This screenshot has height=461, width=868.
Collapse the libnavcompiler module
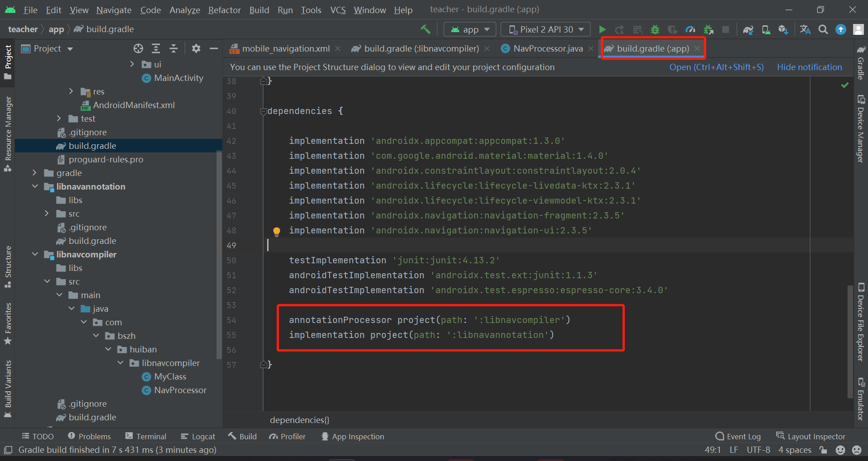(34, 254)
